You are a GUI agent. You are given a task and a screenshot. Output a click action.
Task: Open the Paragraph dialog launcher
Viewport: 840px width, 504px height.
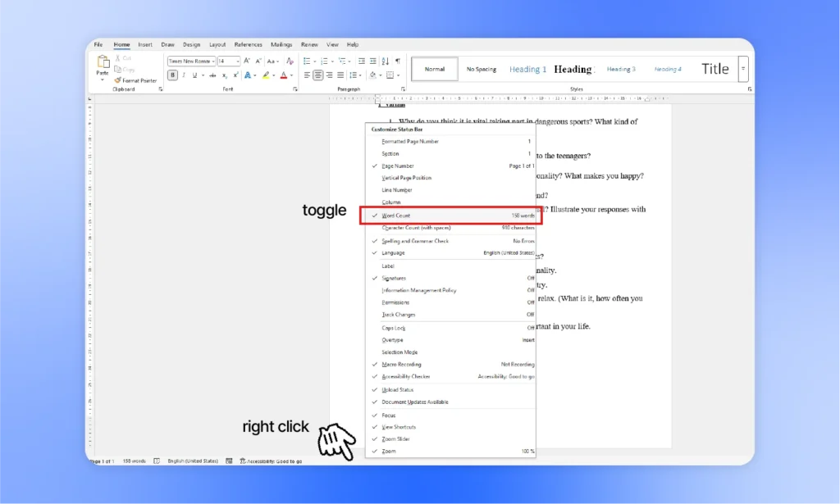403,89
